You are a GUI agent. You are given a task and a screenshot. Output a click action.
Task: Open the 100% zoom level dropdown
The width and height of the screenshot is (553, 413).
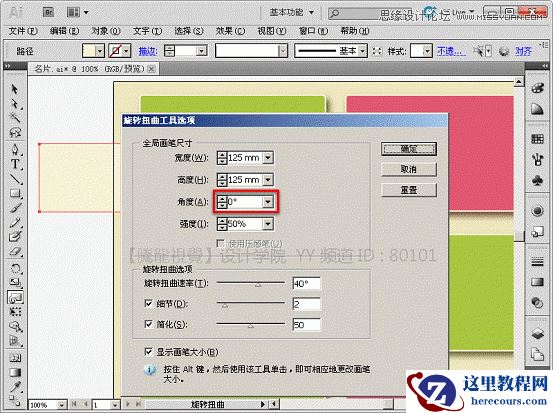pyautogui.click(x=62, y=405)
